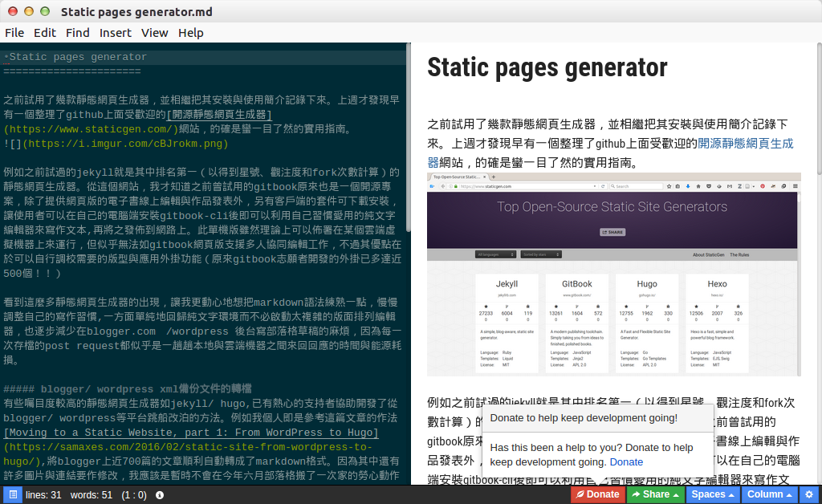Image resolution: width=822 pixels, height=504 pixels.
Task: Follow the 開源靜態網頁生成器 link in preview
Action: coord(745,144)
